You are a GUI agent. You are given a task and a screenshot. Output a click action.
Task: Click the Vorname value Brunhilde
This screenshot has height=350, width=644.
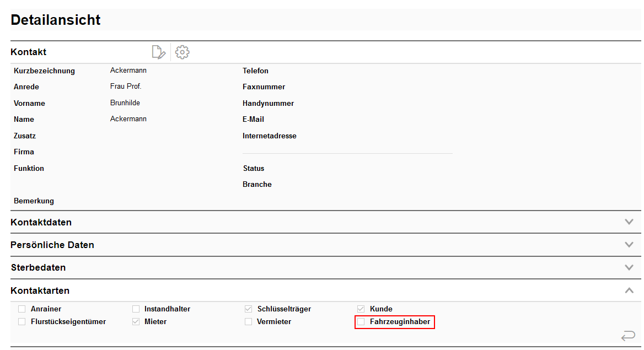pyautogui.click(x=125, y=103)
